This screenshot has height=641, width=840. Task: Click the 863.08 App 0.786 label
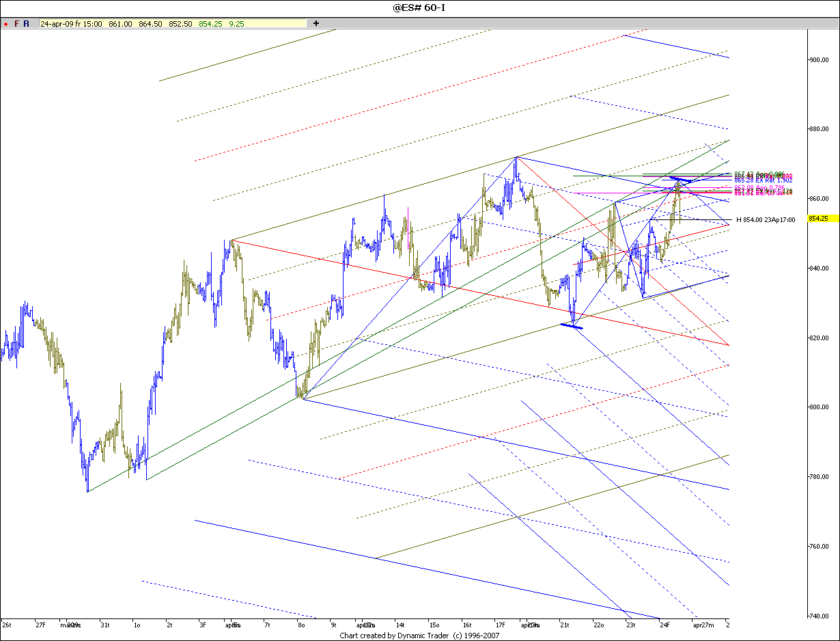coord(759,187)
